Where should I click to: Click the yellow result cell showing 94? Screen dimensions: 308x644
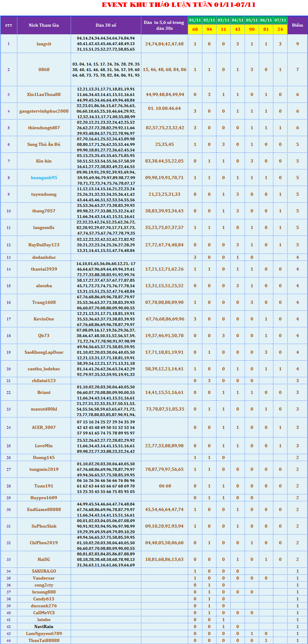209,29
